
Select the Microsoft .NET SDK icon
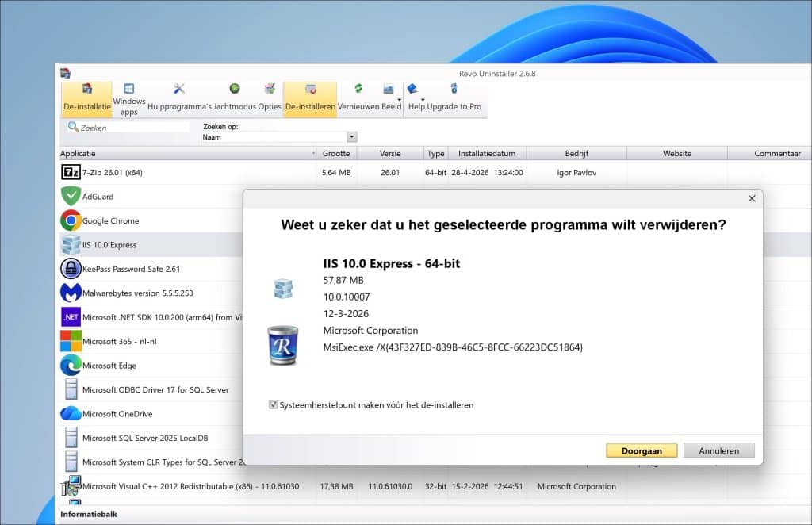coord(71,317)
